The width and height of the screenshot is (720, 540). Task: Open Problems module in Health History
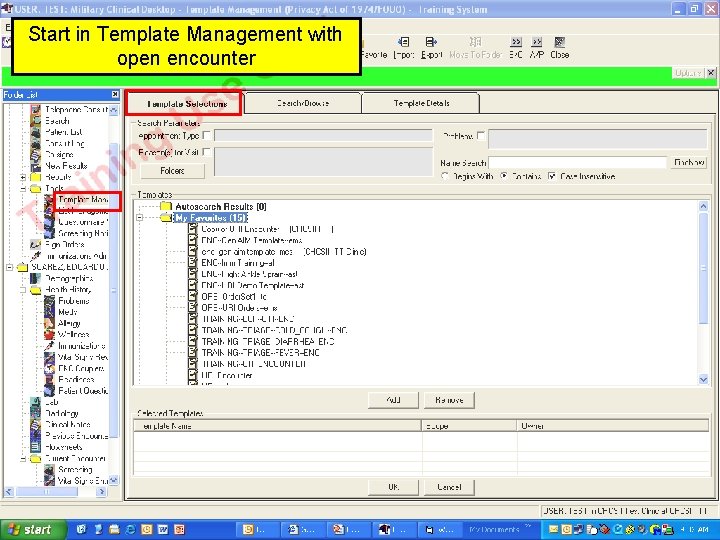73,301
